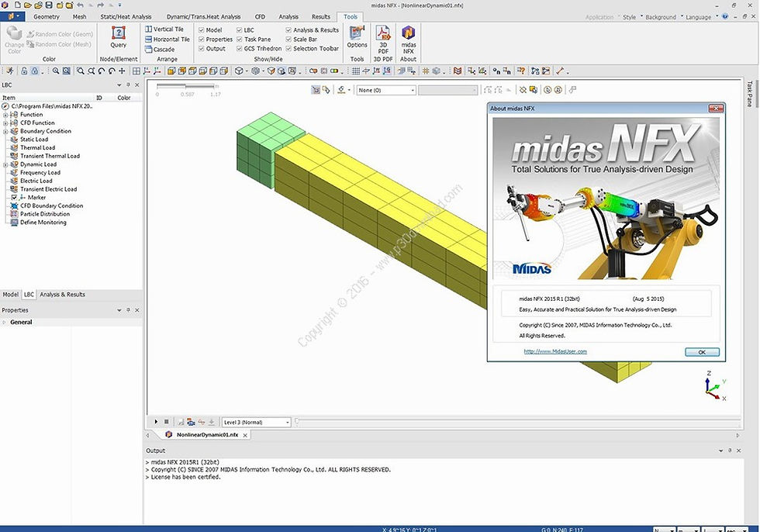Open the Language menu option

click(699, 17)
